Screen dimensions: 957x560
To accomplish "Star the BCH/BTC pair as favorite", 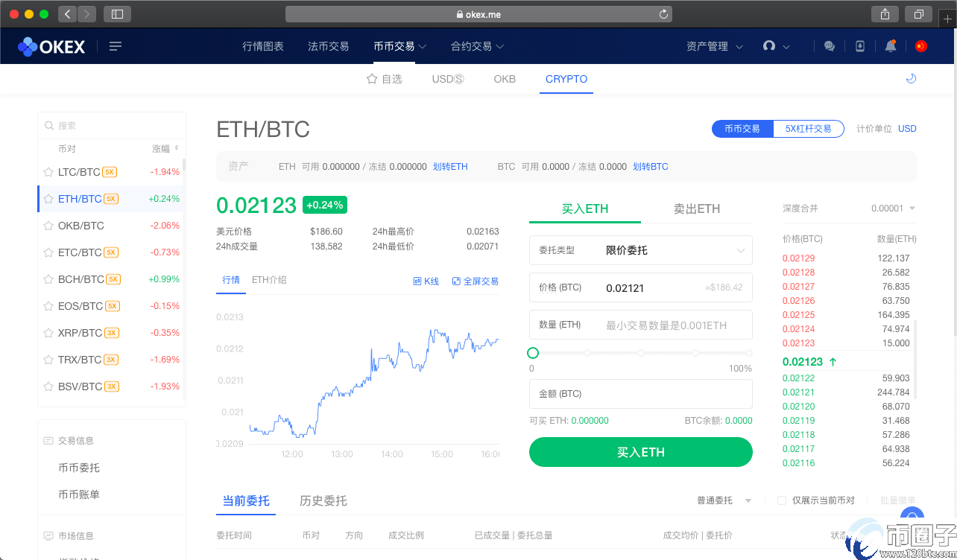I will (48, 279).
